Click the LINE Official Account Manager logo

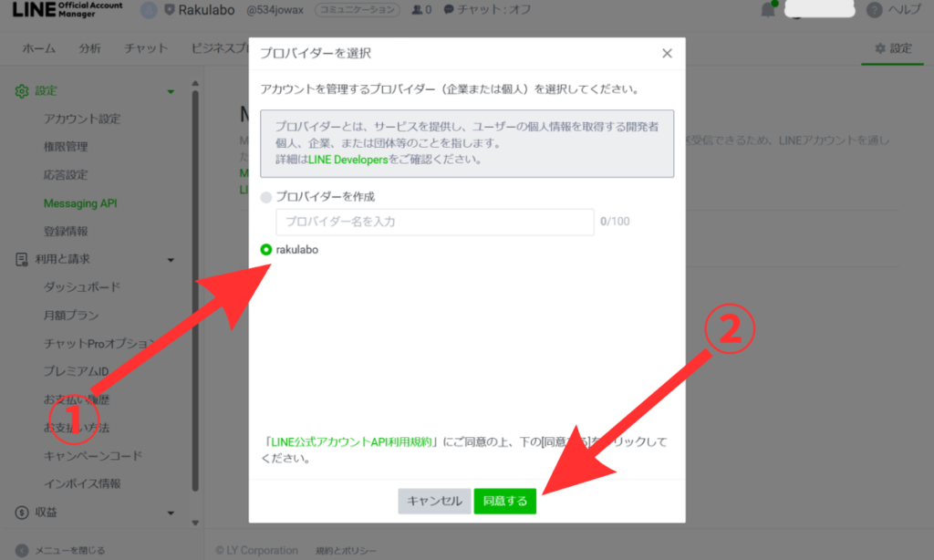[67, 9]
